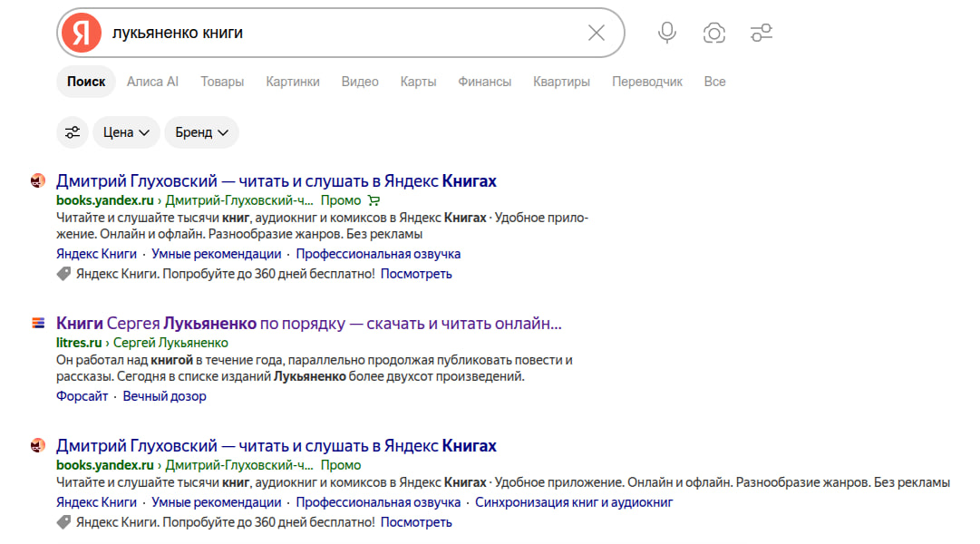The height and width of the screenshot is (544, 980).
Task: Open the filters icon button left of Цена
Action: 73,132
